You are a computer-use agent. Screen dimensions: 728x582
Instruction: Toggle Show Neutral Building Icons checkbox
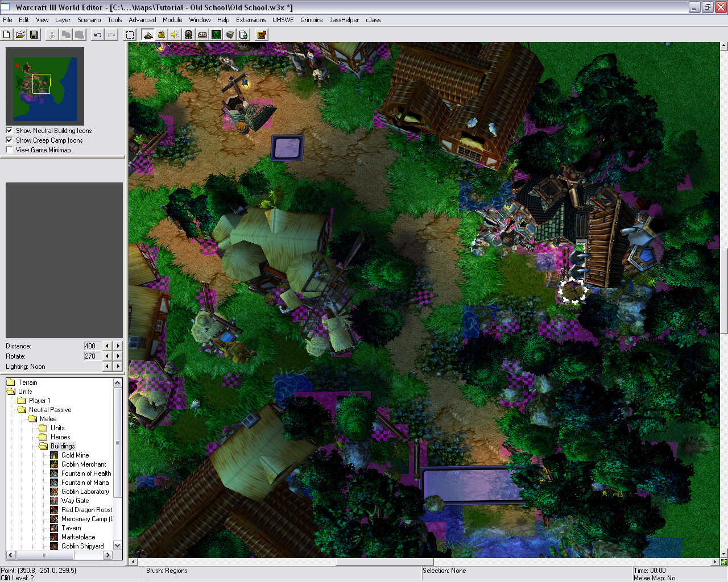9,130
